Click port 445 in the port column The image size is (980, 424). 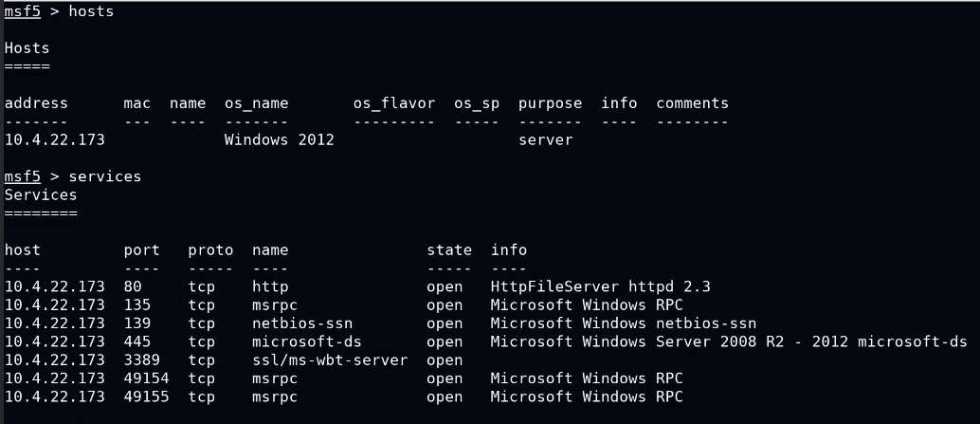136,341
